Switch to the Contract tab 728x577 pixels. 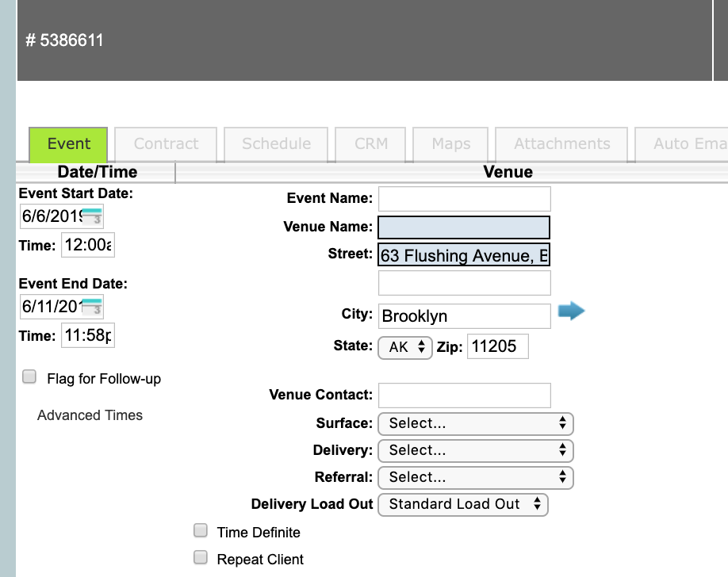pos(166,144)
